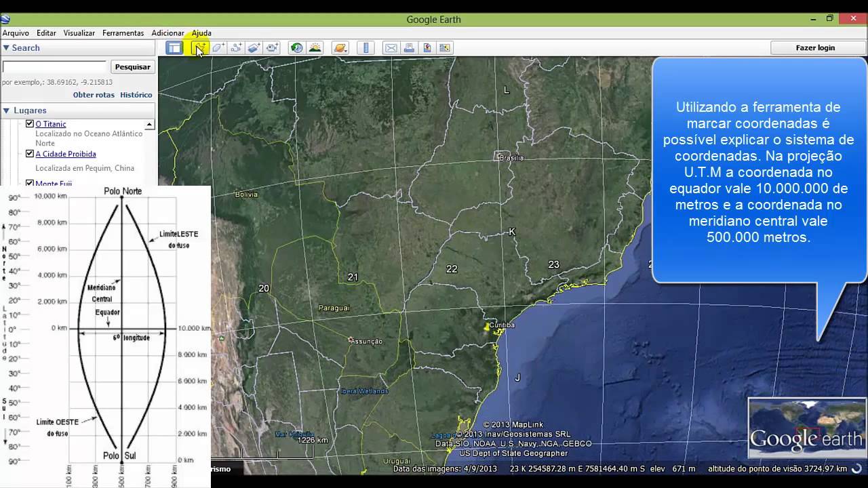
Task: Collapse the Lugares panel
Action: tap(6, 110)
